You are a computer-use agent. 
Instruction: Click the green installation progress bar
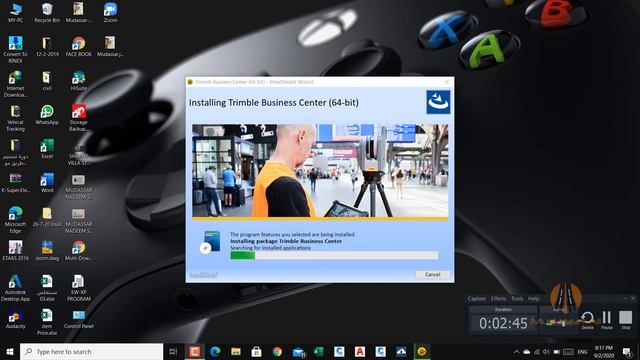click(x=334, y=256)
